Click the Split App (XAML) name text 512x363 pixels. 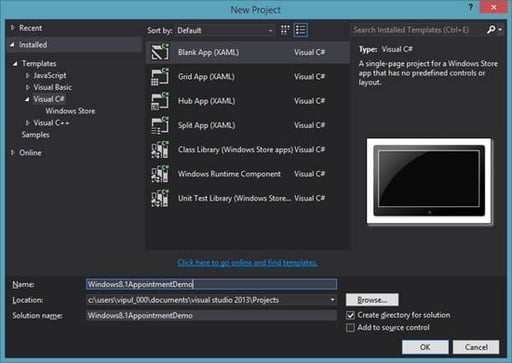click(x=206, y=125)
